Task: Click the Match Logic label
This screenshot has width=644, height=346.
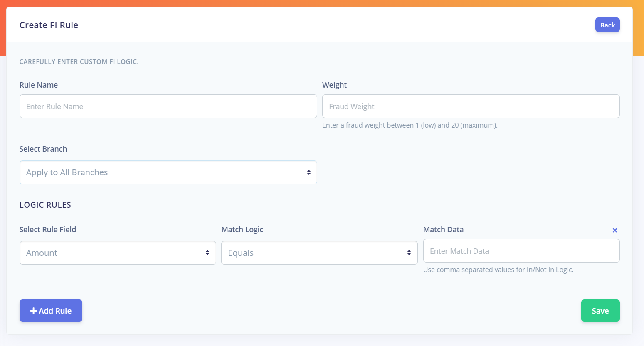Action: [x=242, y=230]
